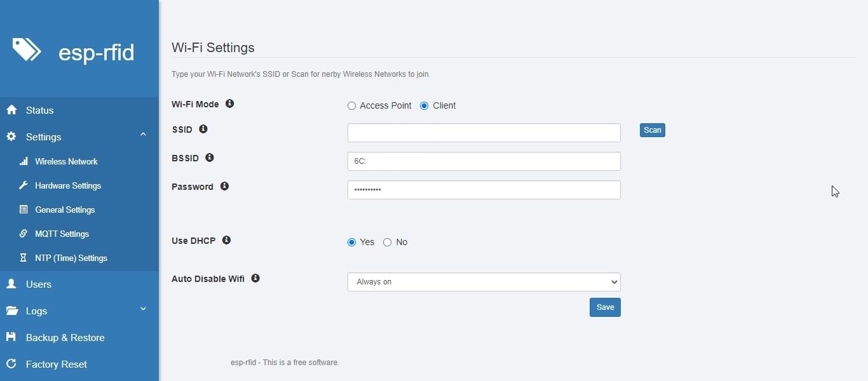Click the info icon beside Password label
The width and height of the screenshot is (868, 381).
click(x=224, y=186)
